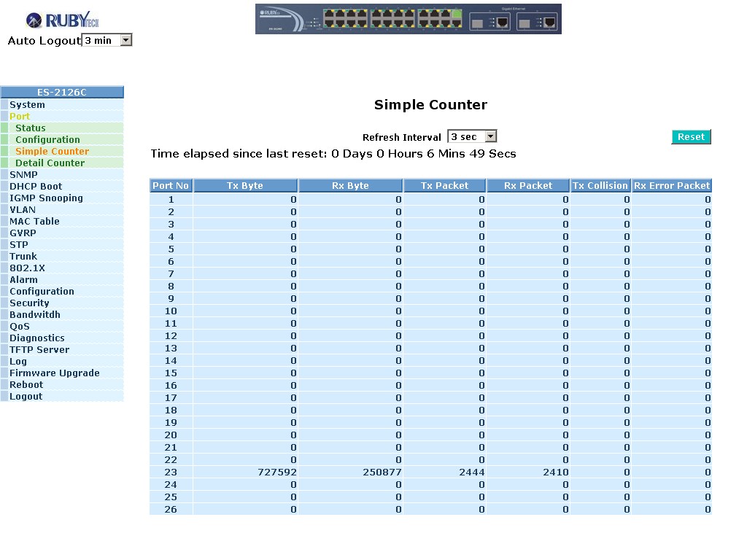The height and width of the screenshot is (560, 747).
Task: Open 802.1X settings
Action: pyautogui.click(x=27, y=268)
